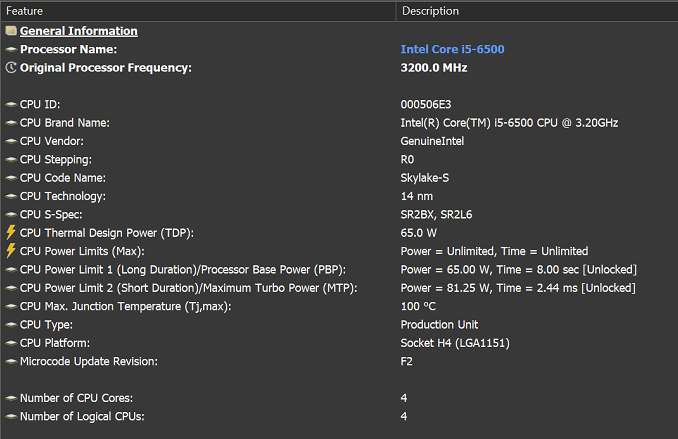
Task: Click the Socket H4 (LGA1151) value
Action: point(454,343)
